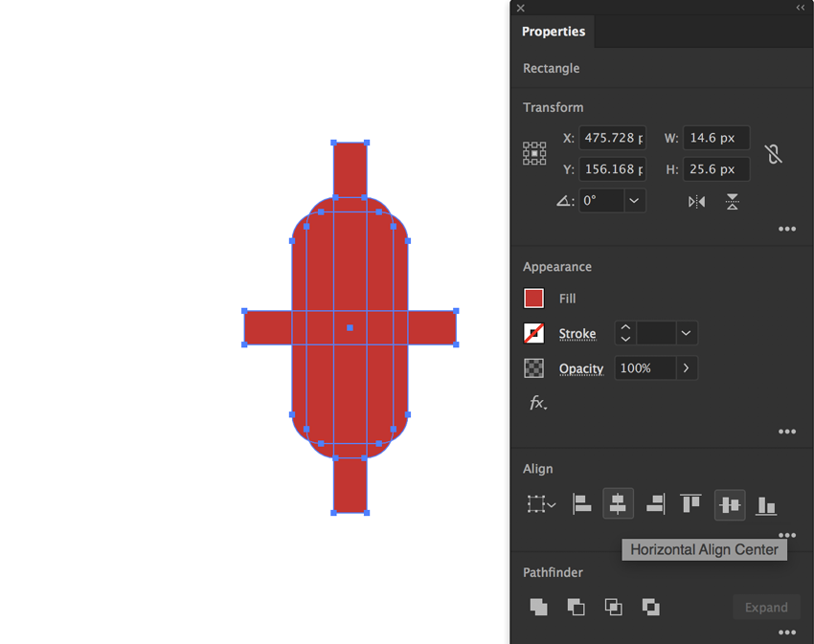Apply Horizontal Align Center alignment

click(618, 503)
